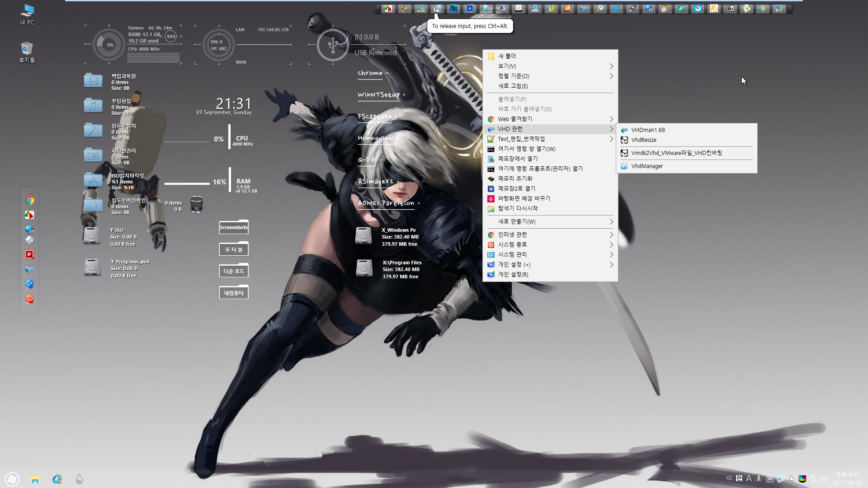This screenshot has width=868, height=488.
Task: Click the USB Removed widget
Action: point(357,45)
